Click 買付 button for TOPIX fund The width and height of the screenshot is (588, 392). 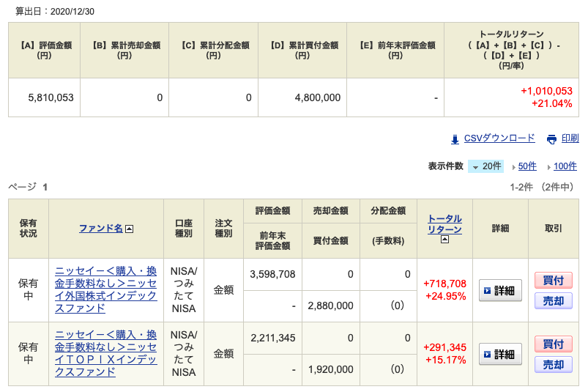(554, 344)
